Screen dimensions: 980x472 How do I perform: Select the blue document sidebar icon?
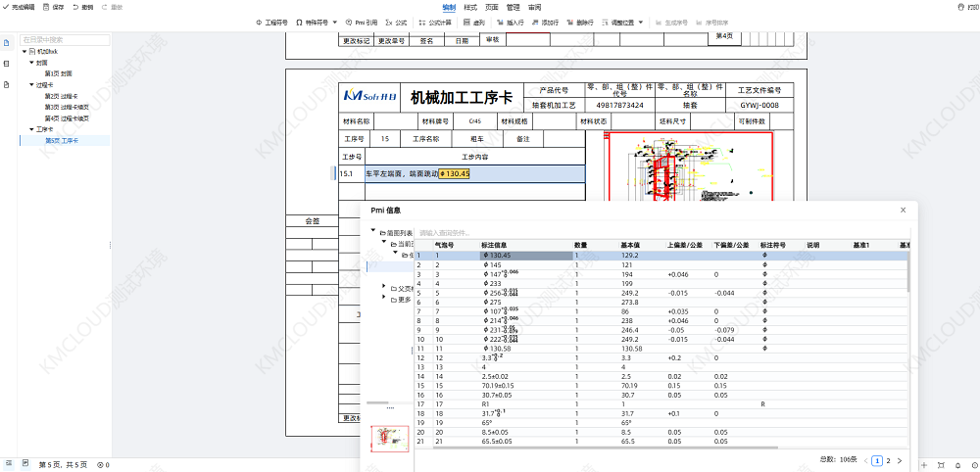pyautogui.click(x=6, y=43)
